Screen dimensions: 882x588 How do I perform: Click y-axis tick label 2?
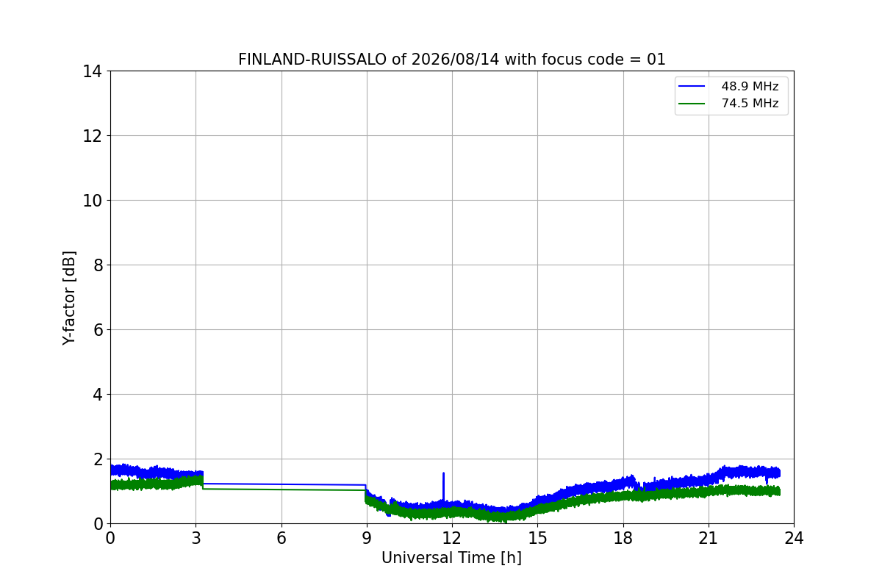[x=96, y=459]
